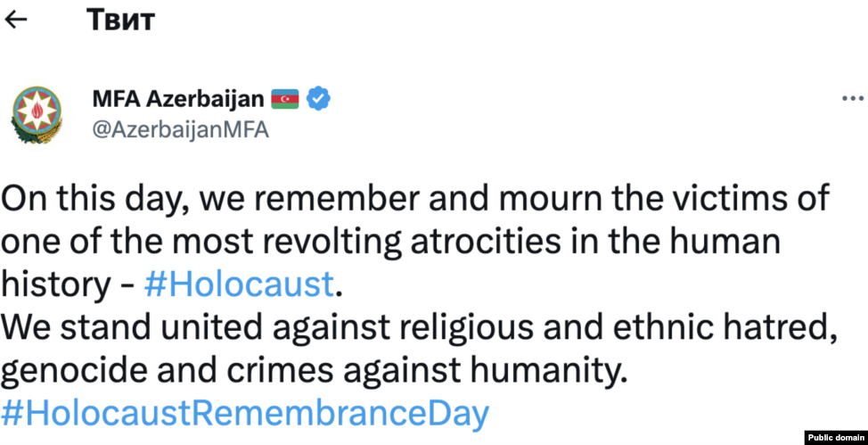Viewport: 868px width, 445px height.
Task: Click the @AzerbaijanMFA handle
Action: pos(181,129)
